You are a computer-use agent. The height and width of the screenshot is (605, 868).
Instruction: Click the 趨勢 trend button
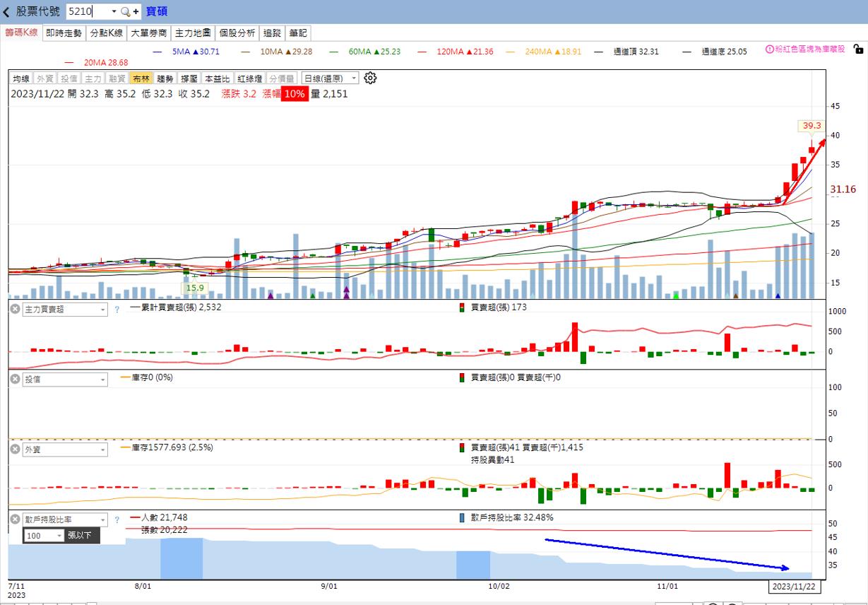(x=165, y=78)
